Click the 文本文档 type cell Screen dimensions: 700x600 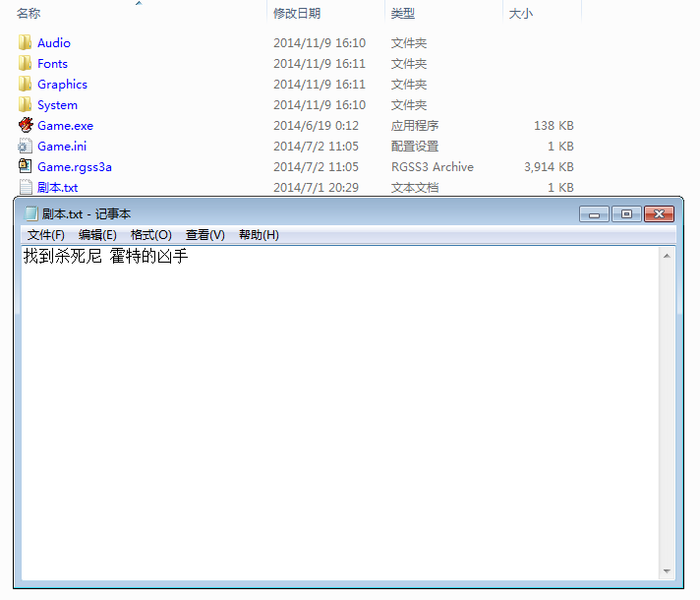pos(415,187)
